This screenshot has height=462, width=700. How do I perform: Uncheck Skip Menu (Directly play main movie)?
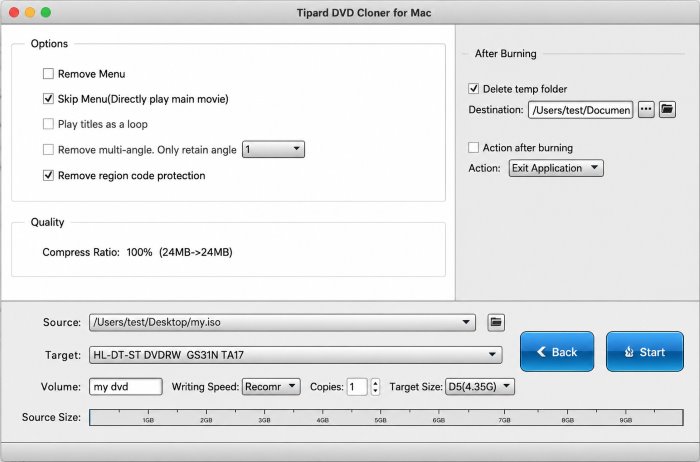coord(48,99)
